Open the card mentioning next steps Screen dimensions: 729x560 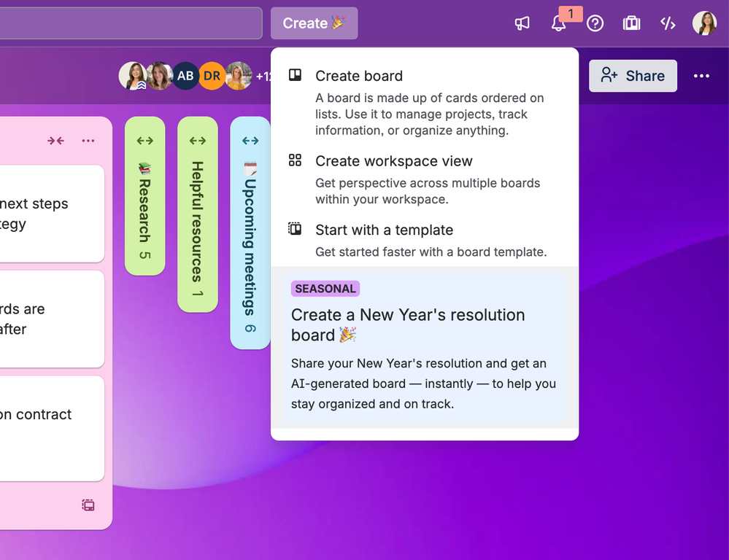pos(52,214)
